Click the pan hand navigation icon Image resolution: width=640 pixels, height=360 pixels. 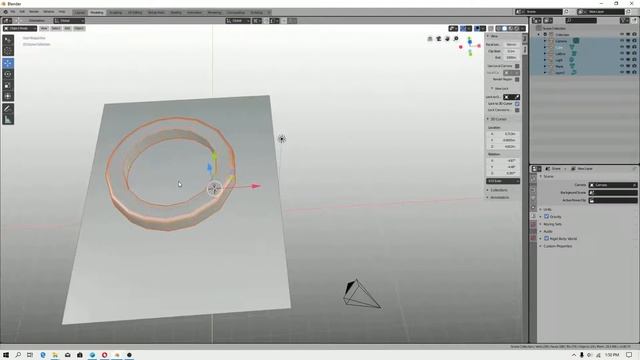point(447,39)
